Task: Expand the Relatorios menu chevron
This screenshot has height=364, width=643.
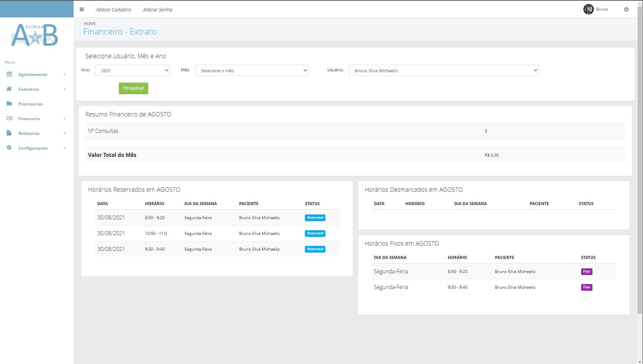Action: [65, 133]
